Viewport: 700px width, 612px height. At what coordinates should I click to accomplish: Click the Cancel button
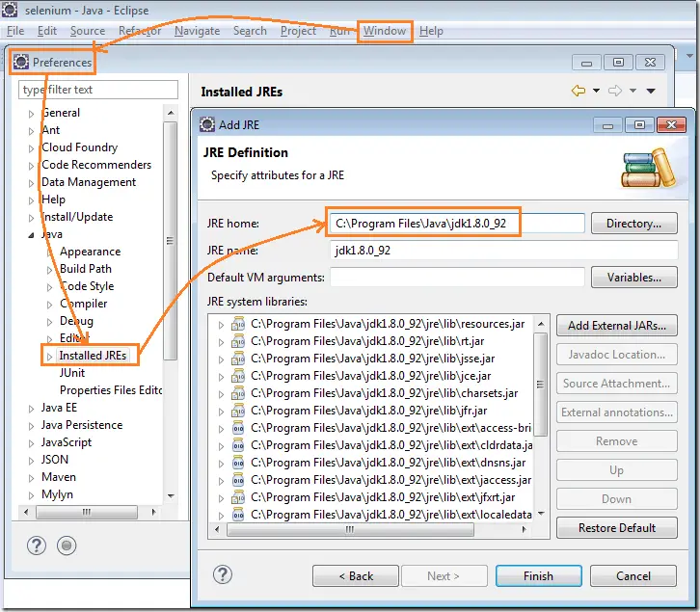point(633,575)
